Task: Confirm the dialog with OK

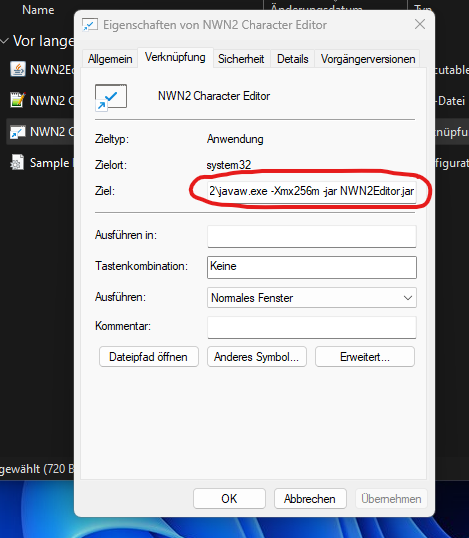Action: [x=229, y=499]
